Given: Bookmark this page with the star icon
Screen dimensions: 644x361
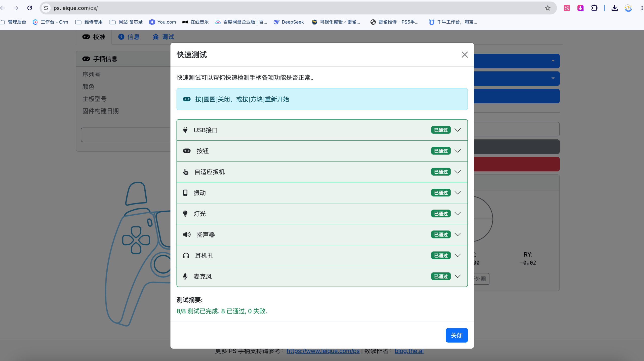Looking at the screenshot, I should (548, 8).
